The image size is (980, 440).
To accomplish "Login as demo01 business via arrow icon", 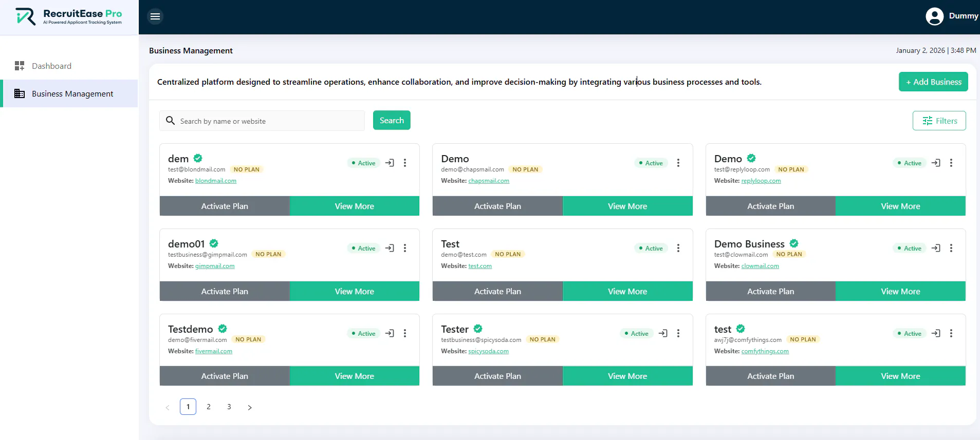I will click(390, 248).
